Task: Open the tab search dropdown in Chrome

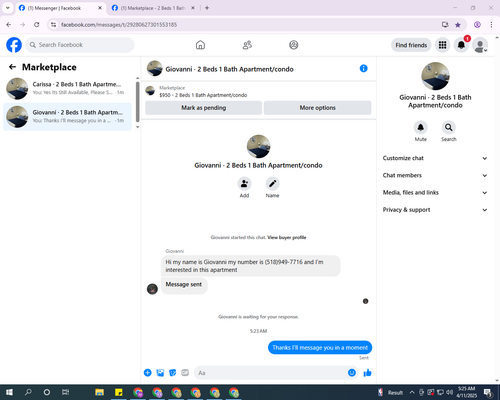Action: click(x=8, y=8)
